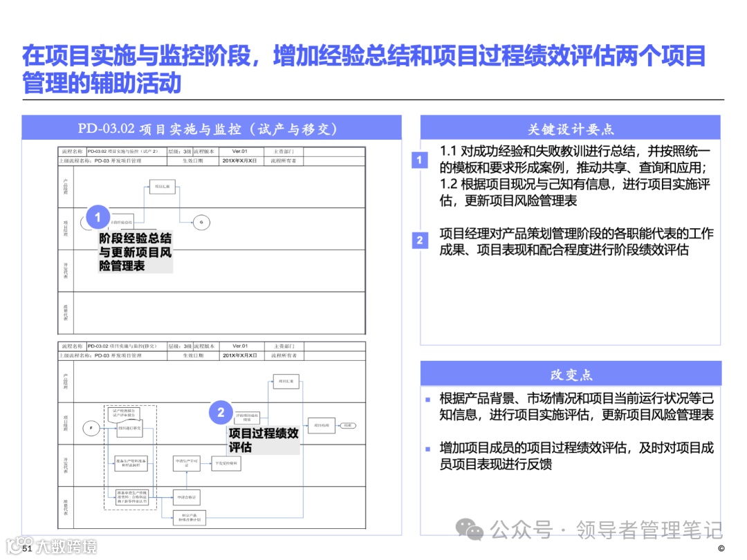Click PD-03.02 项目实施与监控(移交) cell
747x560 pixels.
tap(126, 346)
